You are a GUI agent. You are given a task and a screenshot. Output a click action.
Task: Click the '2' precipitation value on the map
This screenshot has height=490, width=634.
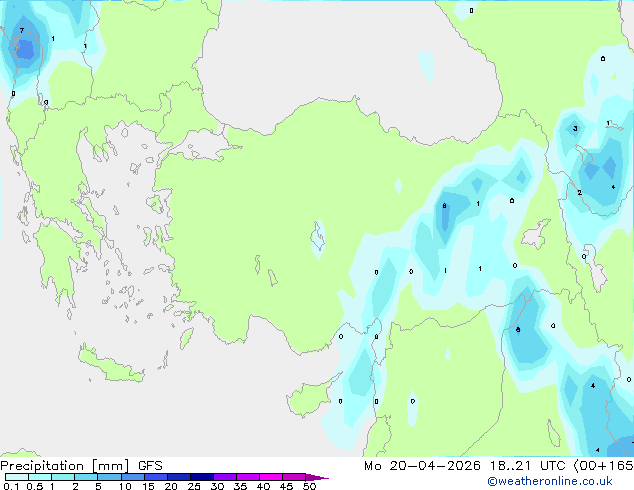[579, 192]
